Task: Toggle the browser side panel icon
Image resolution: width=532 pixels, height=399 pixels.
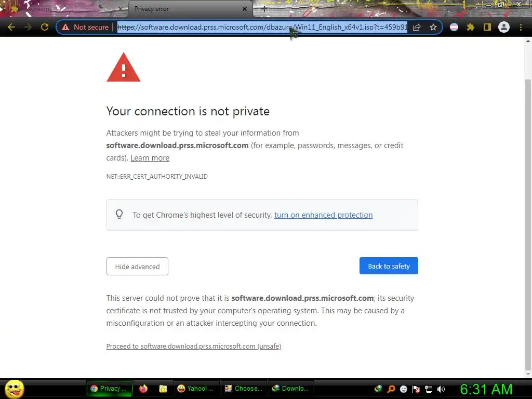Action: coord(487,27)
